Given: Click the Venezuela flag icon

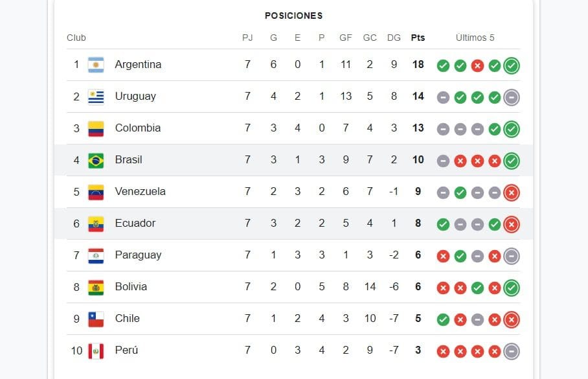Looking at the screenshot, I should [96, 192].
